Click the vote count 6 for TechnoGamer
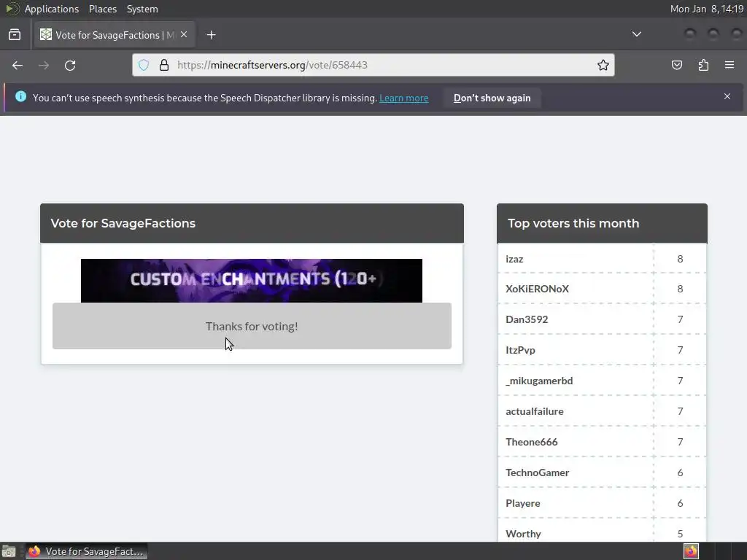The width and height of the screenshot is (747, 560). pos(680,472)
